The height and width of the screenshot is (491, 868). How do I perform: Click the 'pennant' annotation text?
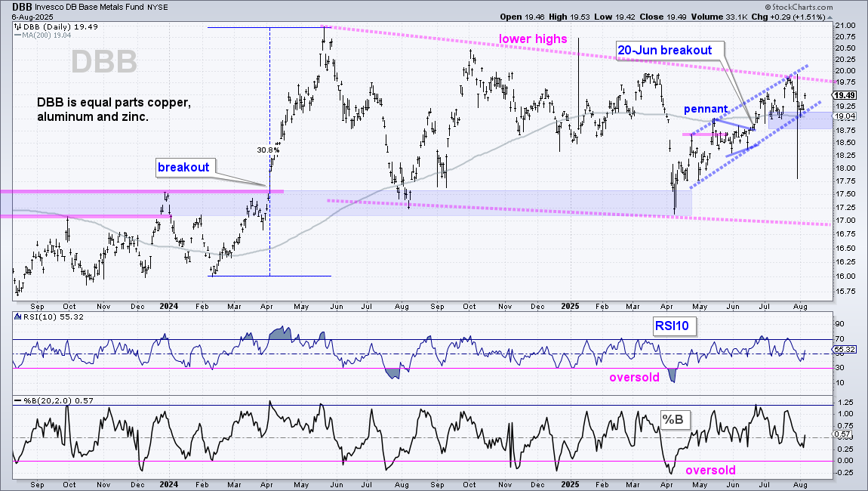[706, 110]
